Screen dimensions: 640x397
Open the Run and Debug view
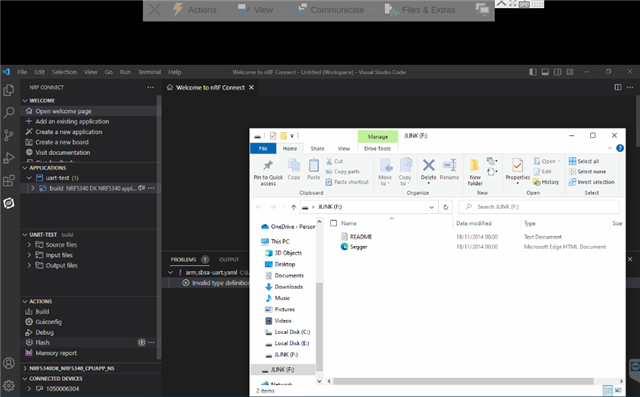pyautogui.click(x=9, y=157)
